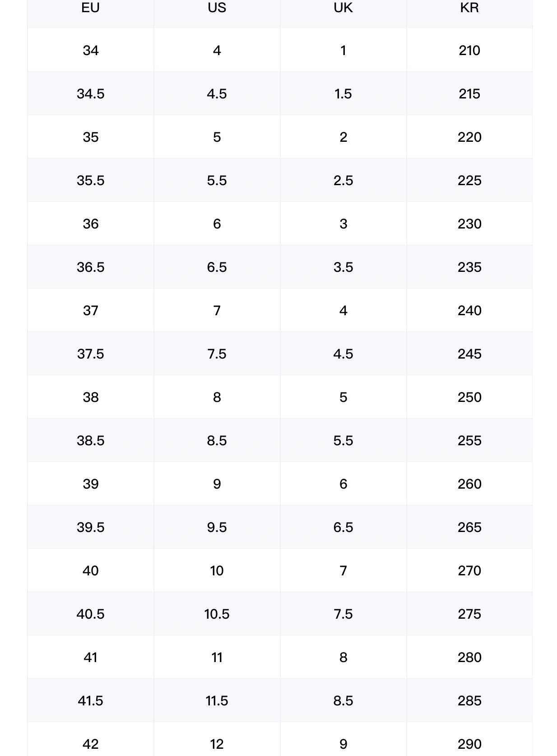
Task: Click EU size 37 cell
Action: [90, 310]
